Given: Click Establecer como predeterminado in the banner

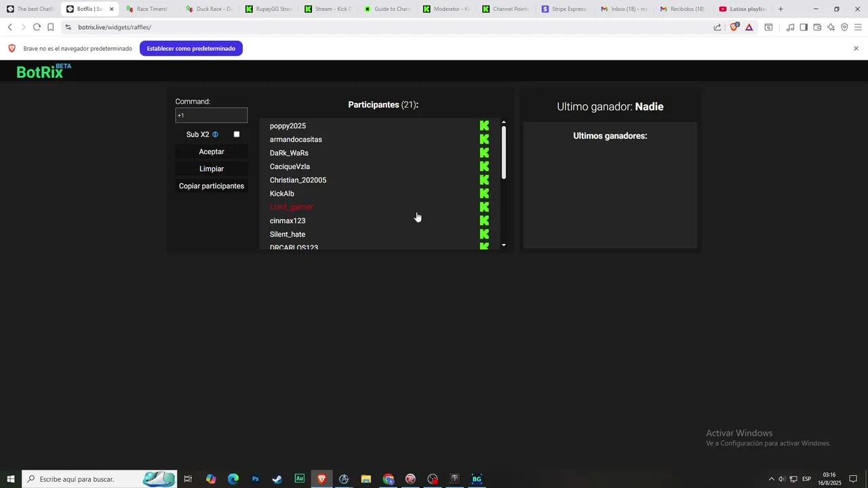Looking at the screenshot, I should click(x=191, y=48).
